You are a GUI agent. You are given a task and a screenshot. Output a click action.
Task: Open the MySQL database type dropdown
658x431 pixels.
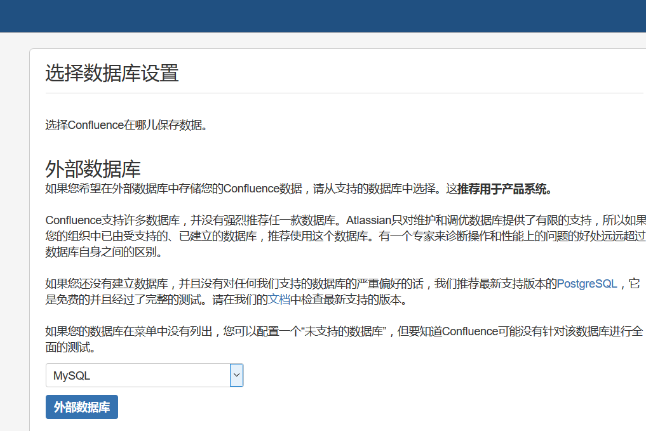pyautogui.click(x=144, y=375)
